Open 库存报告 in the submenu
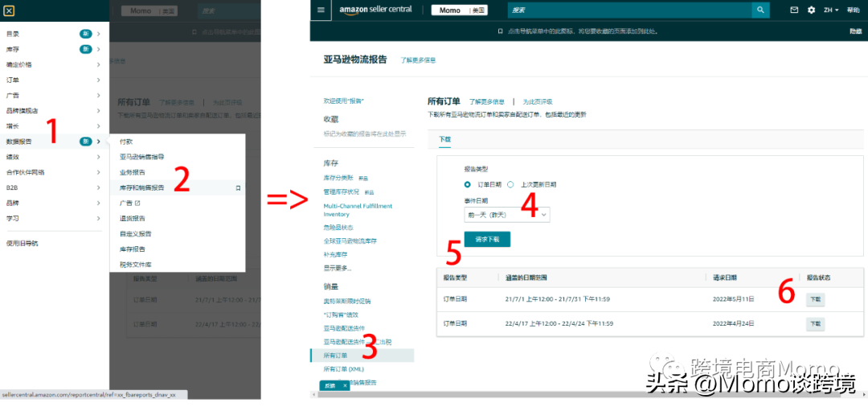Viewport: 868px width, 407px height. 133,249
